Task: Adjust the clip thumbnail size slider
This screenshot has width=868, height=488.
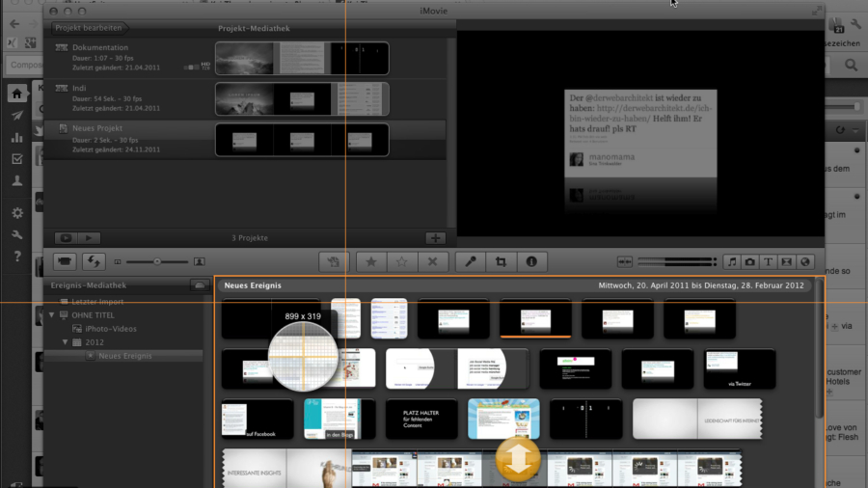Action: pos(157,261)
